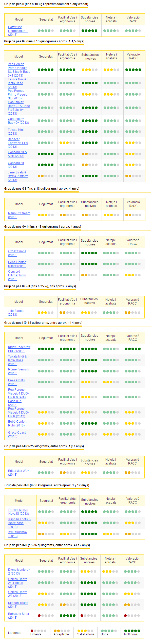
Task: Select heading 'Grup de pes I (9-18 quilograms...'
Action: coord(43,323)
